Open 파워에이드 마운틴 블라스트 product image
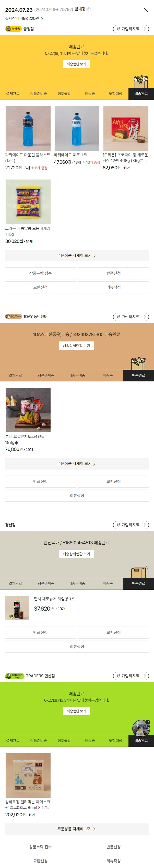The width and height of the screenshot is (154, 868). tap(28, 128)
